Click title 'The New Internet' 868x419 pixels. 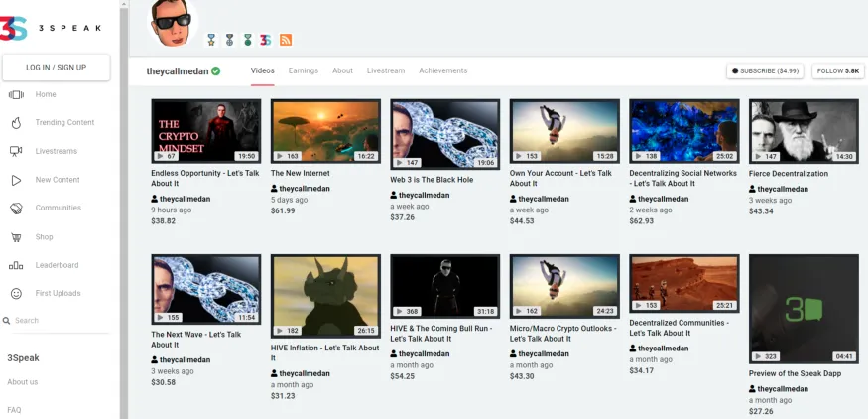(x=300, y=173)
